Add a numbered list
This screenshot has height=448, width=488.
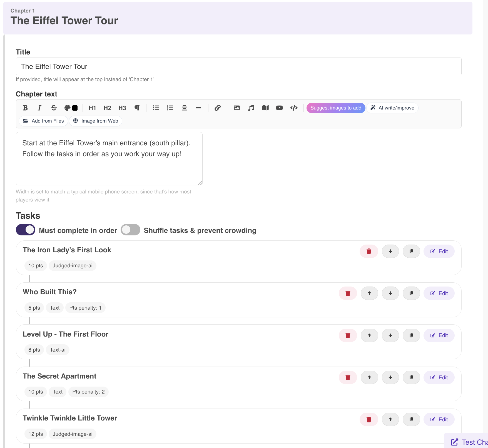coord(170,108)
